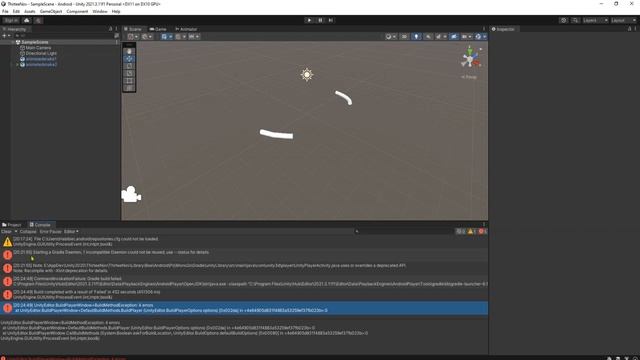Start Play mode with the Play button
Screen dimensions: 640x360
point(309,20)
